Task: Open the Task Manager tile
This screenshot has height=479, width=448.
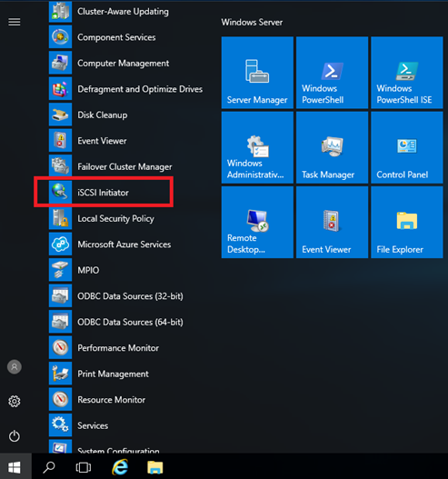Action: [x=332, y=147]
